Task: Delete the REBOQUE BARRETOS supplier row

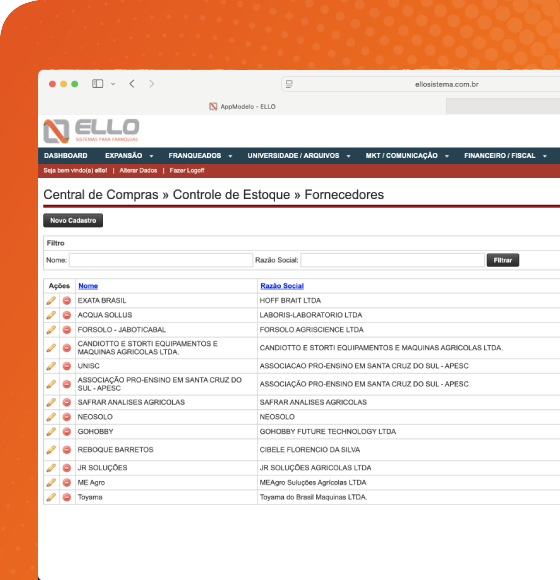Action: pyautogui.click(x=67, y=449)
